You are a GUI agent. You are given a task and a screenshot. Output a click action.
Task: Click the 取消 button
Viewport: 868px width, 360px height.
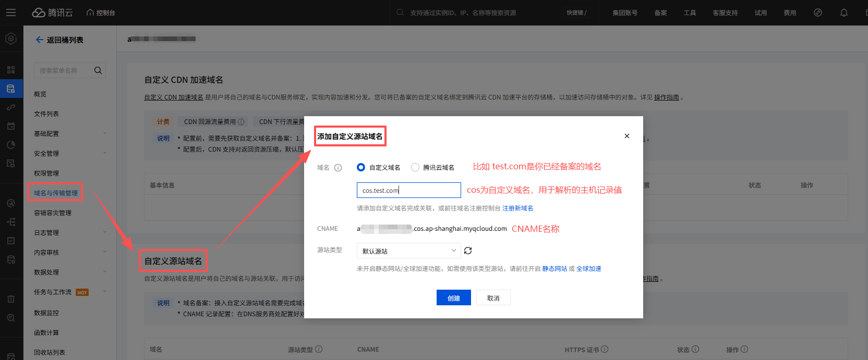tap(493, 297)
